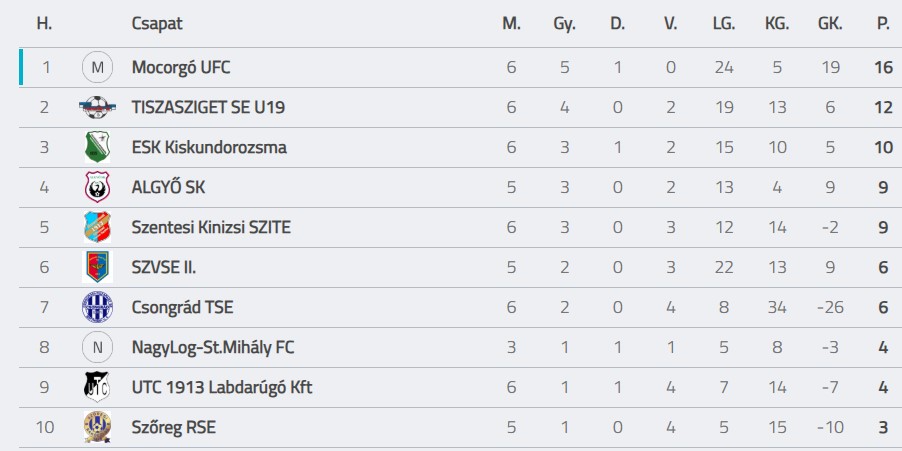Image resolution: width=902 pixels, height=451 pixels.
Task: Click the TISZASZIGET SE U19 team crest
Action: (97, 108)
